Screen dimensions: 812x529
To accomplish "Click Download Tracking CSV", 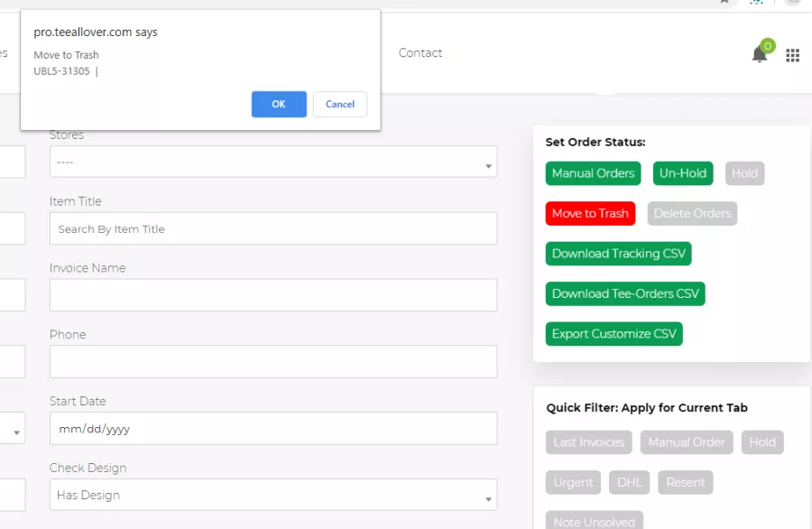I will (x=618, y=254).
